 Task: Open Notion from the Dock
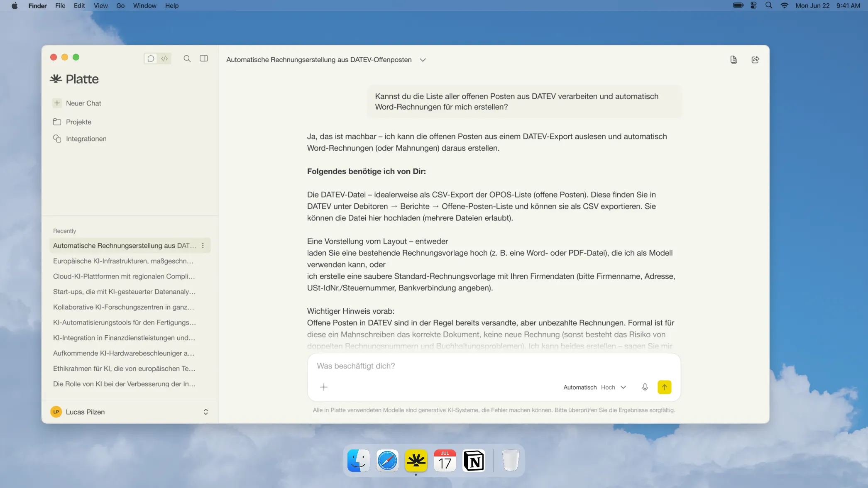click(474, 461)
